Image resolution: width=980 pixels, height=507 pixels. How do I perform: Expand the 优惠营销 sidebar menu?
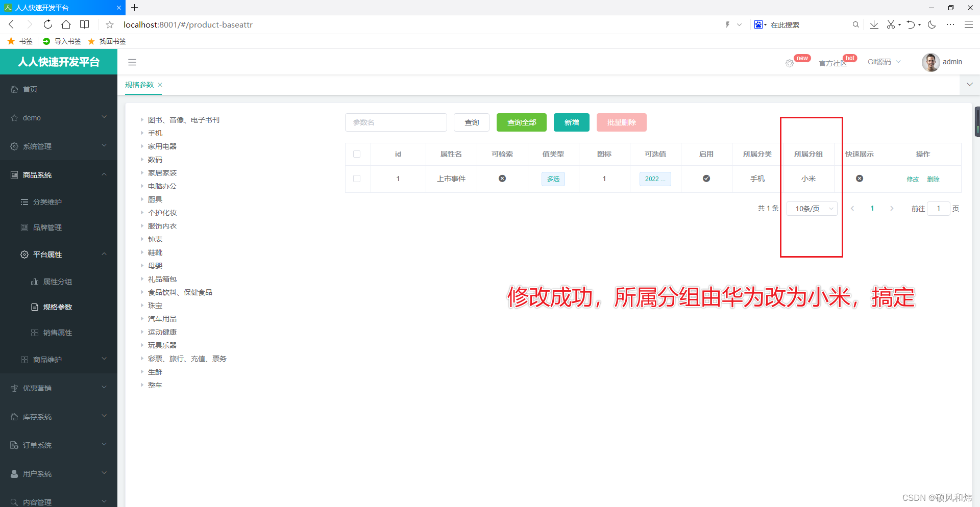(59, 388)
